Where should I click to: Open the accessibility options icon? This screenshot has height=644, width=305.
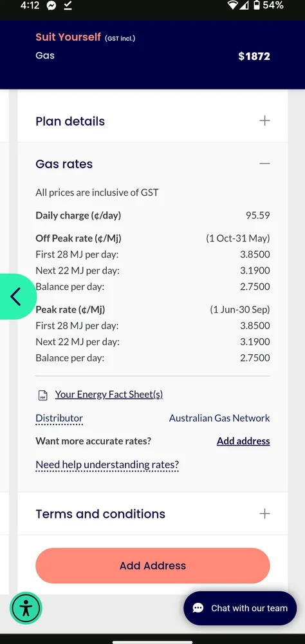point(26,608)
